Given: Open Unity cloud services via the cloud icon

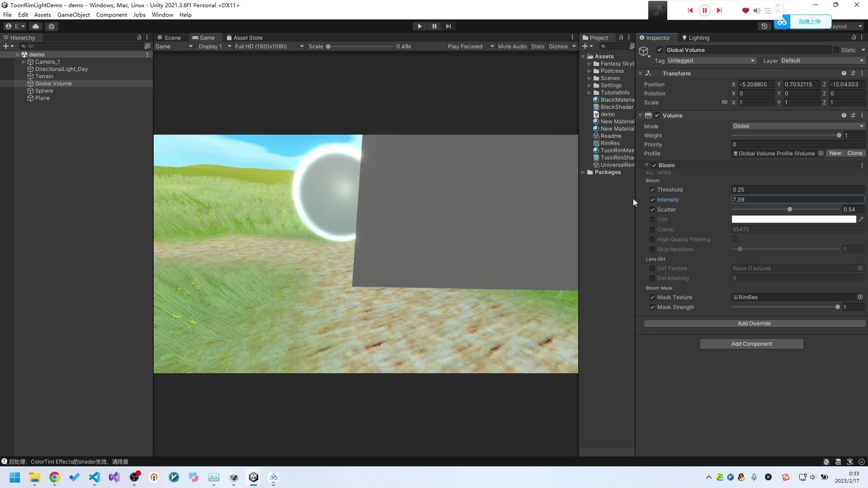Looking at the screenshot, I should 36,26.
